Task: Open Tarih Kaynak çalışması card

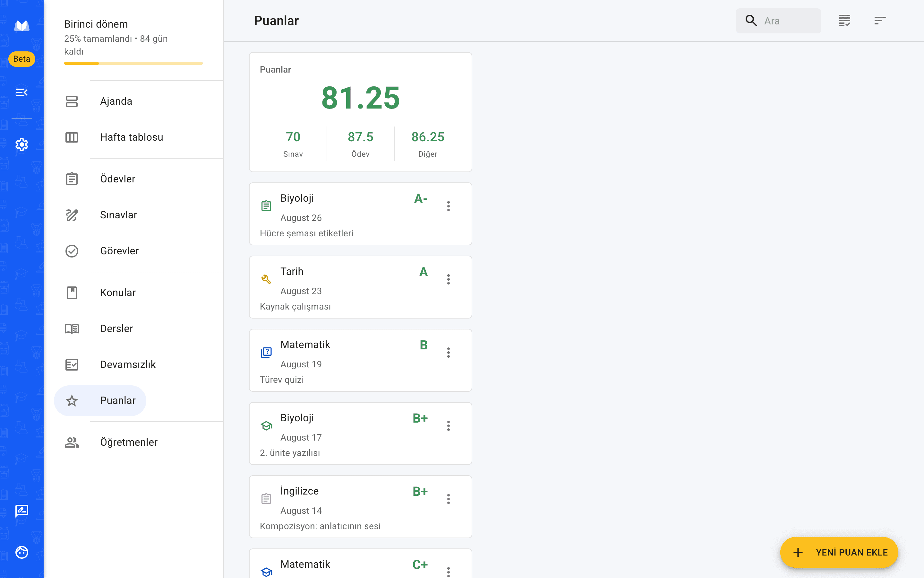Action: point(360,287)
